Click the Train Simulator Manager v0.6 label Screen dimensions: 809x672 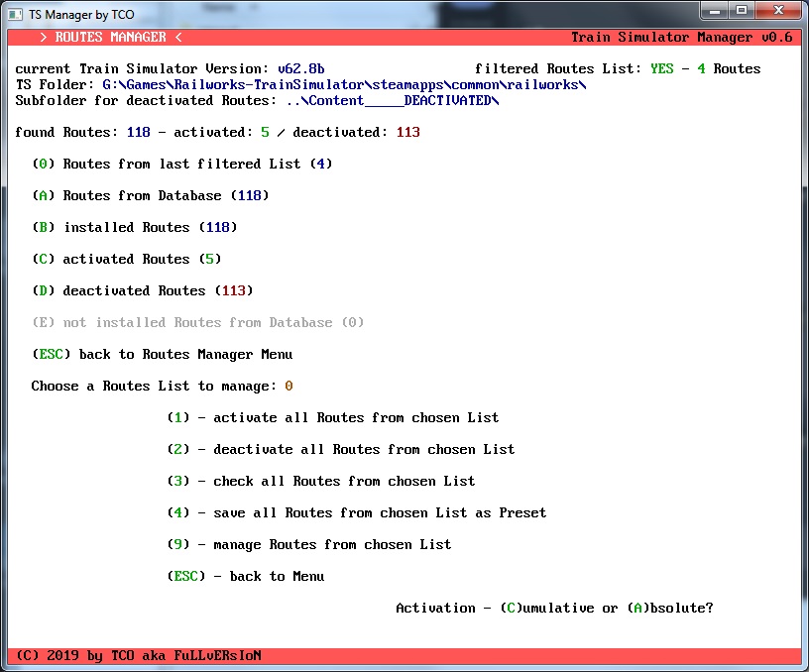click(x=681, y=38)
